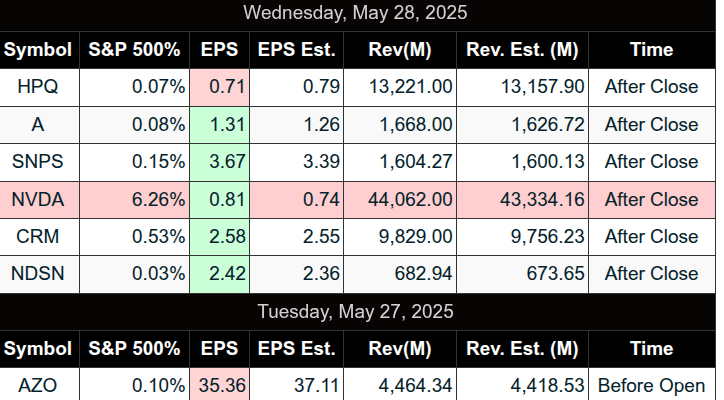Click SNPS's green EPS value 3.67
The height and width of the screenshot is (400, 724).
[x=219, y=162]
